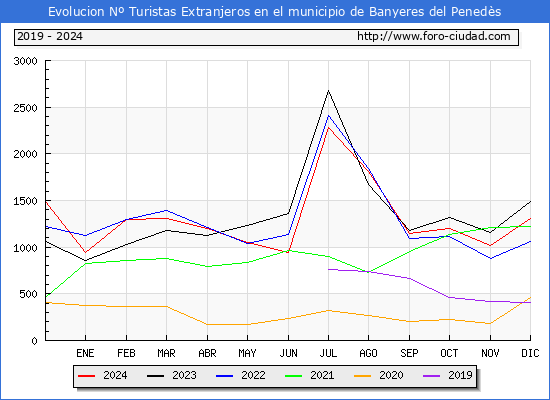The image size is (550, 400).
Task: Click the SEP month axis label
Action: coord(409,353)
